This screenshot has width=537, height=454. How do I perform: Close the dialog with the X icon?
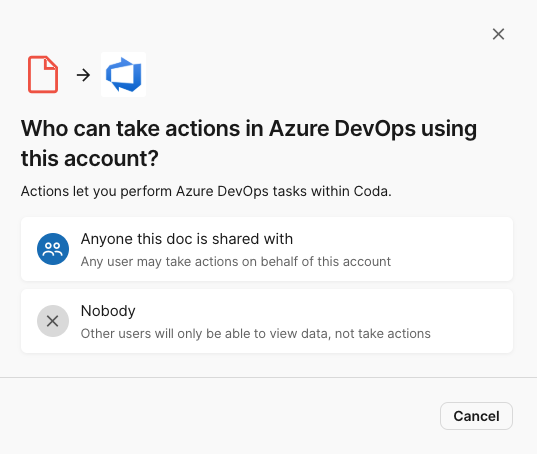coord(498,34)
